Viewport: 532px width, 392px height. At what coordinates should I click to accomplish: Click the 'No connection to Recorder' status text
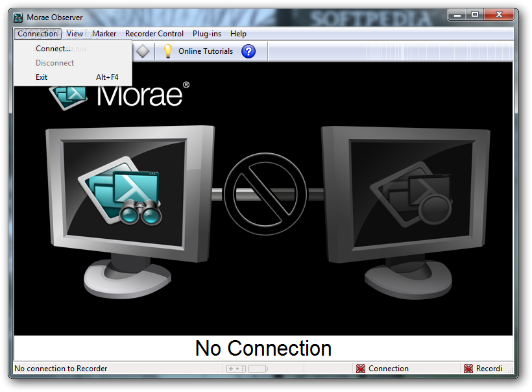pos(61,369)
